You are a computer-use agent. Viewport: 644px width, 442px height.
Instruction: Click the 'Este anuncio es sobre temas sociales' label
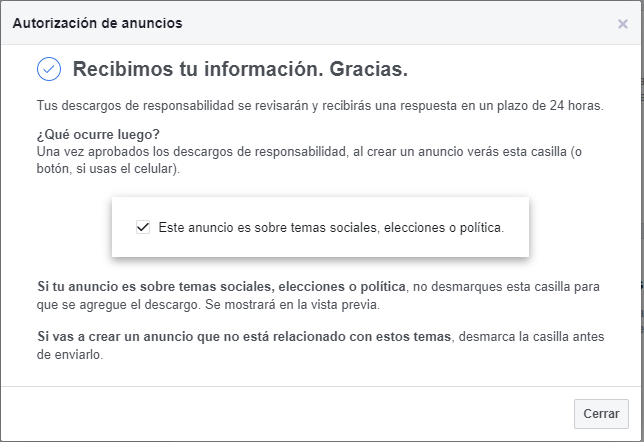click(330, 227)
